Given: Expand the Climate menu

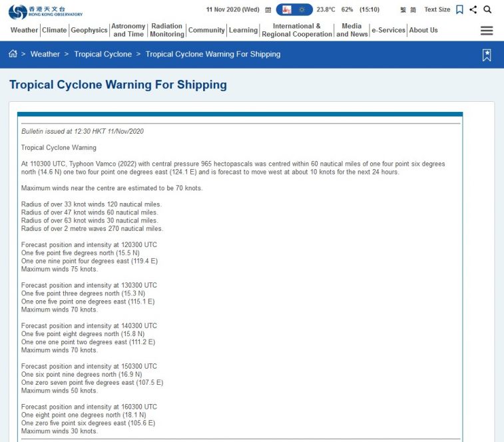Looking at the screenshot, I should coord(55,30).
